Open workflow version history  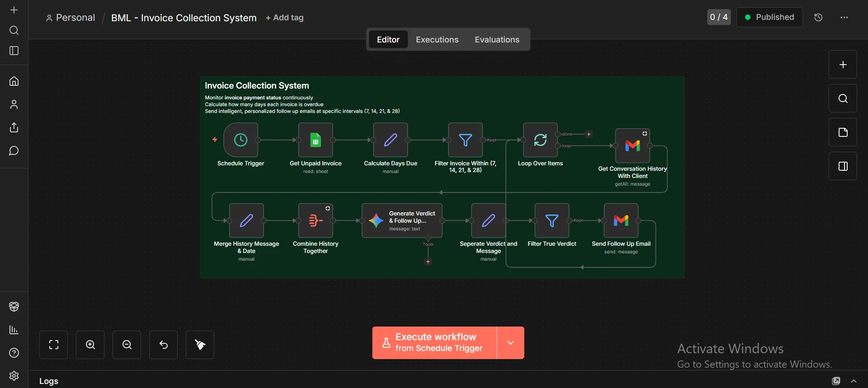coord(818,17)
